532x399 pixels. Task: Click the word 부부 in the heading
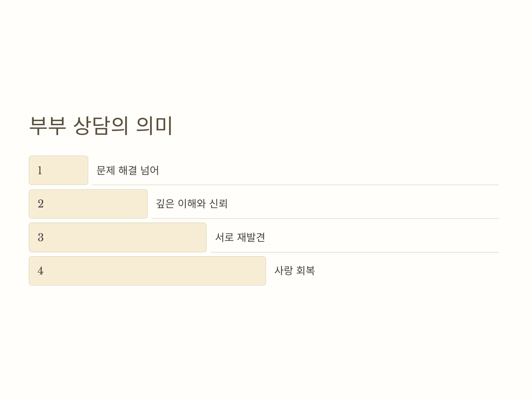tap(48, 126)
